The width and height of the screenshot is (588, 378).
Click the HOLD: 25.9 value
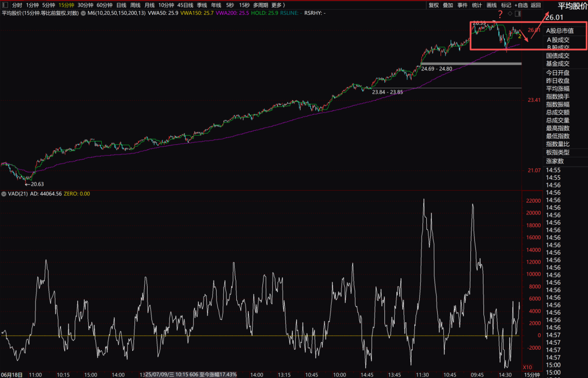click(265, 13)
